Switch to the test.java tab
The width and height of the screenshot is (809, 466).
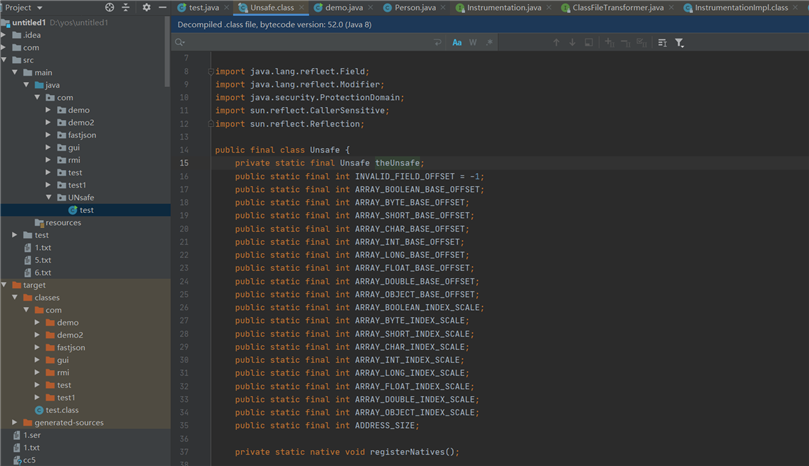tap(204, 7)
